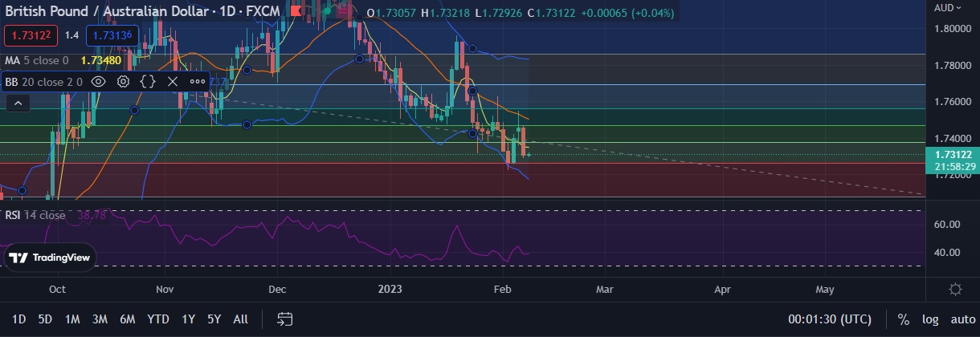The image size is (980, 337).
Task: Click the TradingView logo
Action: tap(50, 258)
